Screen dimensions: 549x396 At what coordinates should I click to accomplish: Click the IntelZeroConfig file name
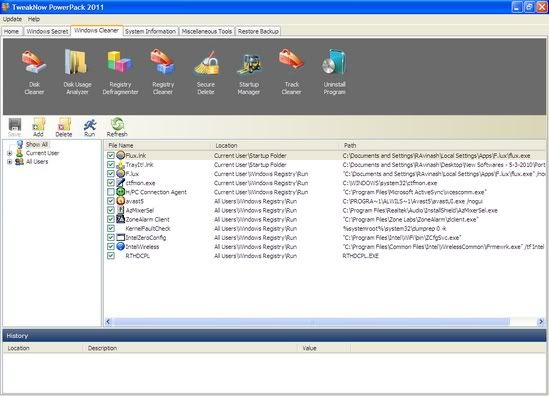[146, 237]
